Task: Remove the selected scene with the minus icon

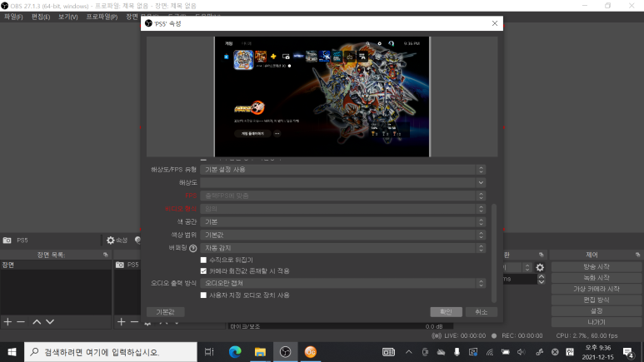Action: point(21,322)
